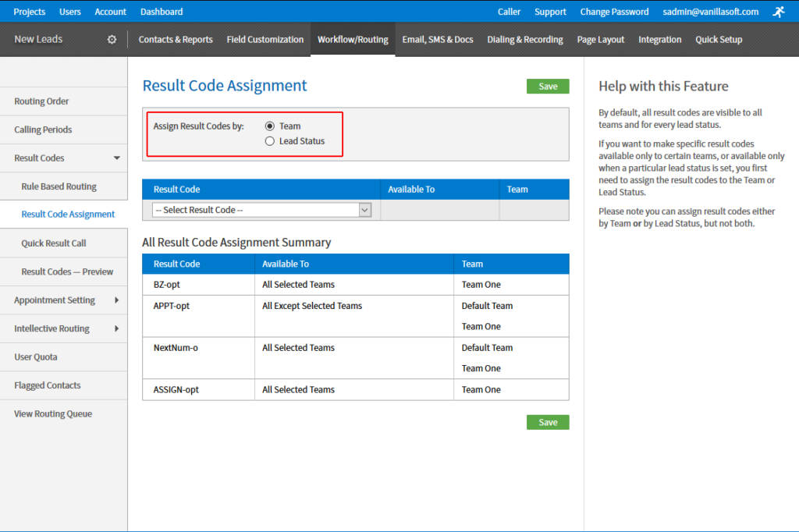This screenshot has height=532, width=799.
Task: Click the running-person quick action icon
Action: (x=778, y=11)
